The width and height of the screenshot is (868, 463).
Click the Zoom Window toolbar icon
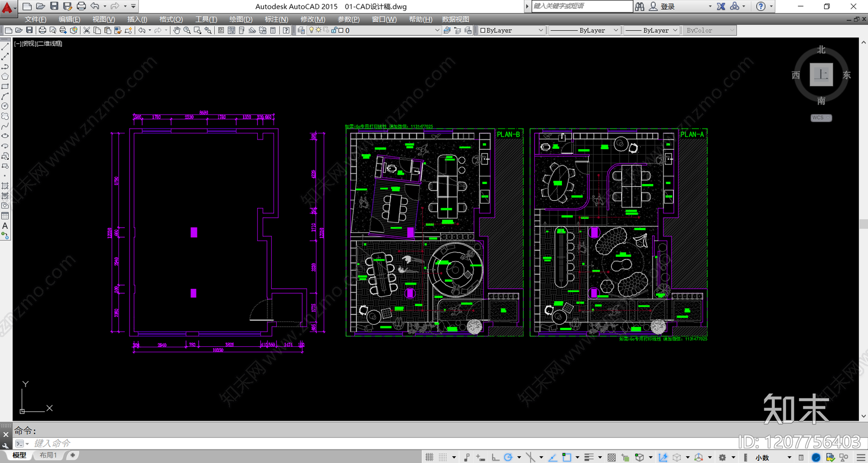tap(197, 30)
